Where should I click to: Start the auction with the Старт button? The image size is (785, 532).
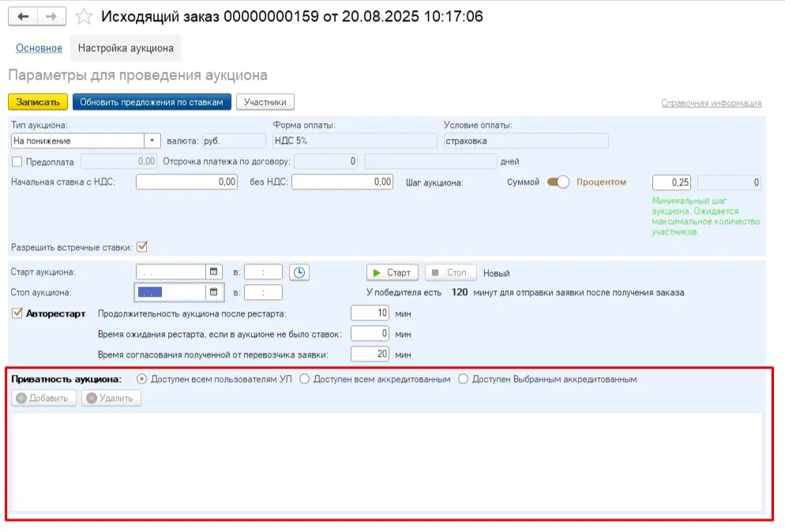pos(392,273)
